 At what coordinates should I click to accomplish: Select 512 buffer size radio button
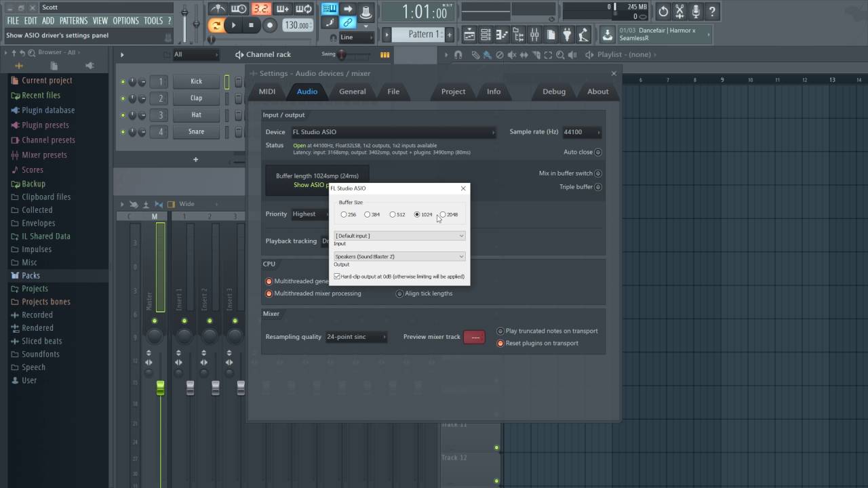coord(393,215)
